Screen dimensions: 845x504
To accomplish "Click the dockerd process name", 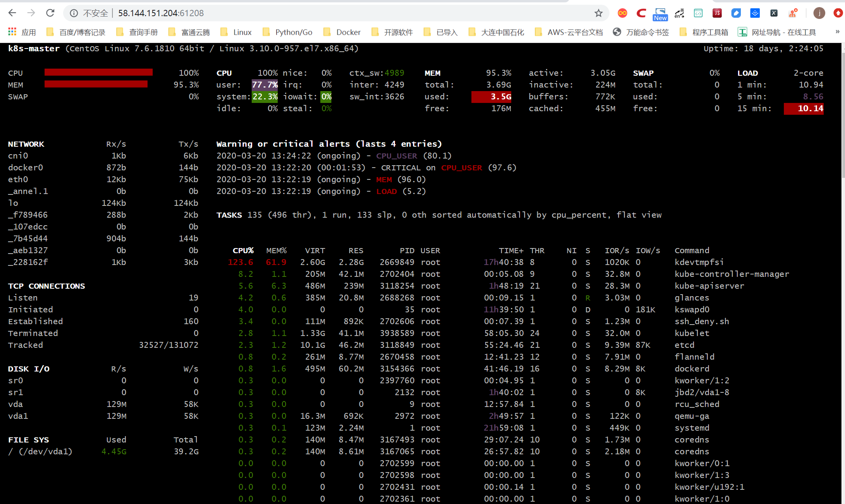I will point(692,369).
